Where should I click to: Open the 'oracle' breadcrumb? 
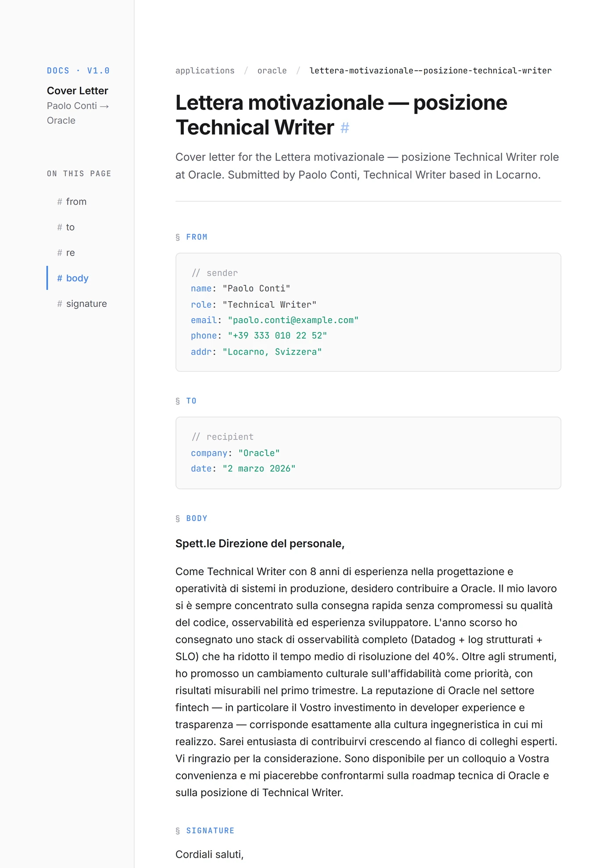click(272, 71)
